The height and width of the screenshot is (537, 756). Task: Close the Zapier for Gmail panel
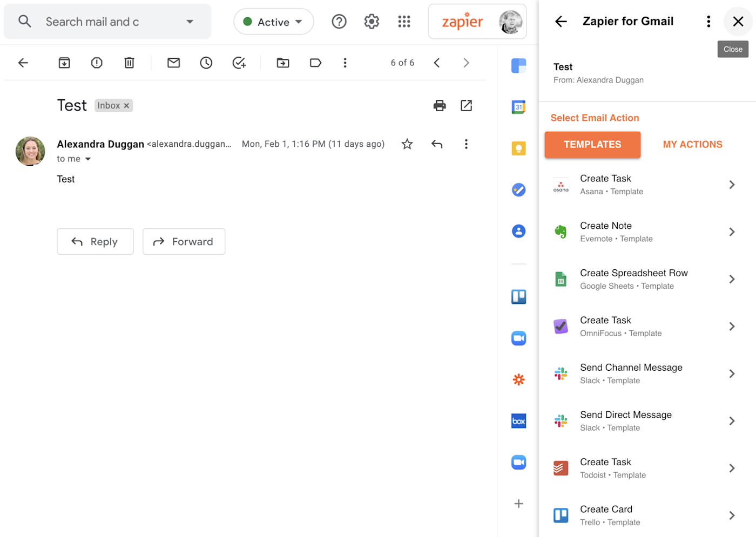pyautogui.click(x=738, y=22)
